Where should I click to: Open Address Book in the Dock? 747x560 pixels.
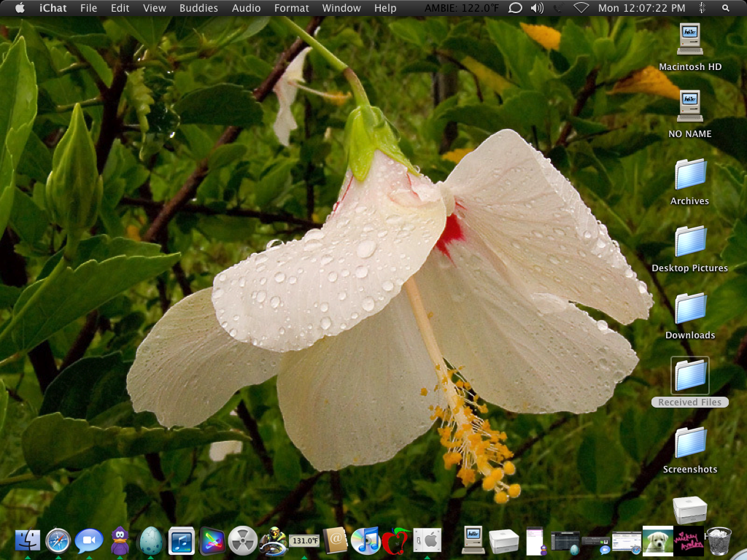tap(335, 540)
